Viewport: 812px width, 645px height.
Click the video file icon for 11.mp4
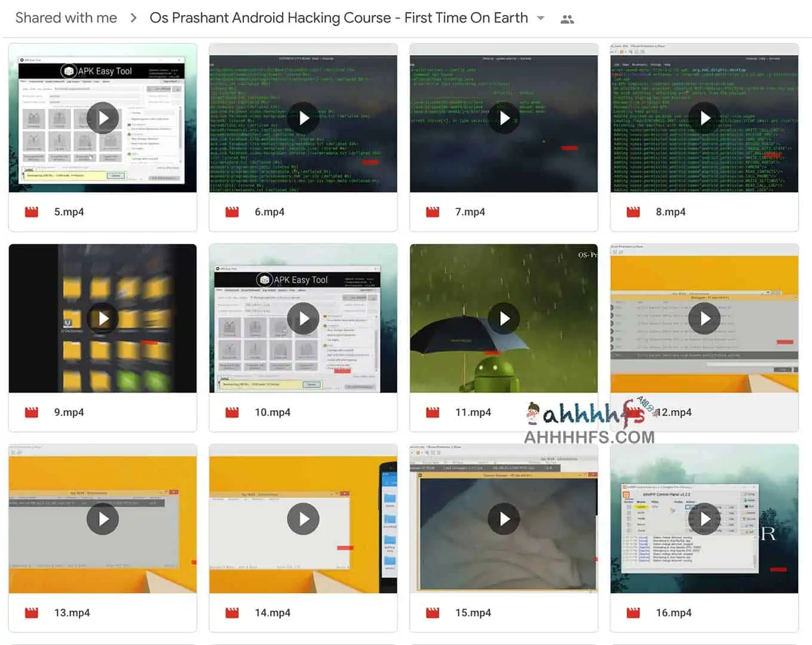433,412
